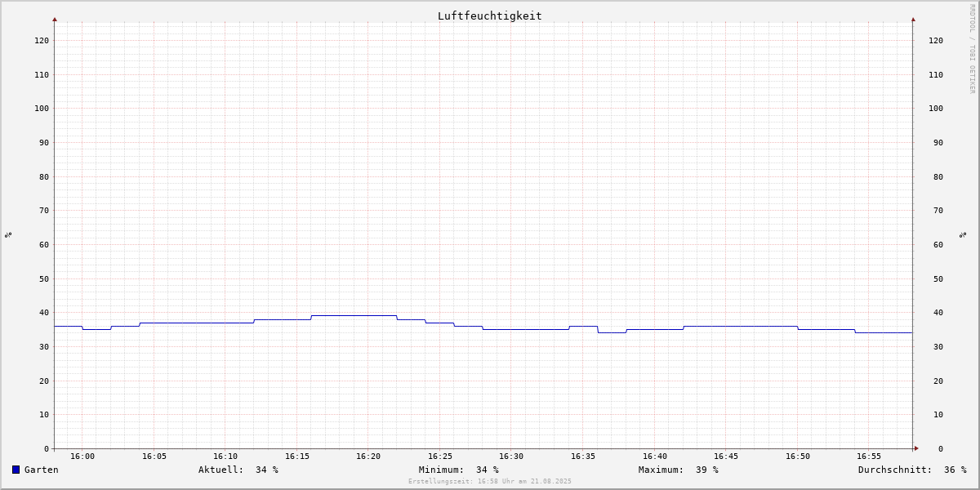This screenshot has width=980, height=490.
Task: Select the "Maximum: 39 %" value
Action: pyautogui.click(x=679, y=470)
